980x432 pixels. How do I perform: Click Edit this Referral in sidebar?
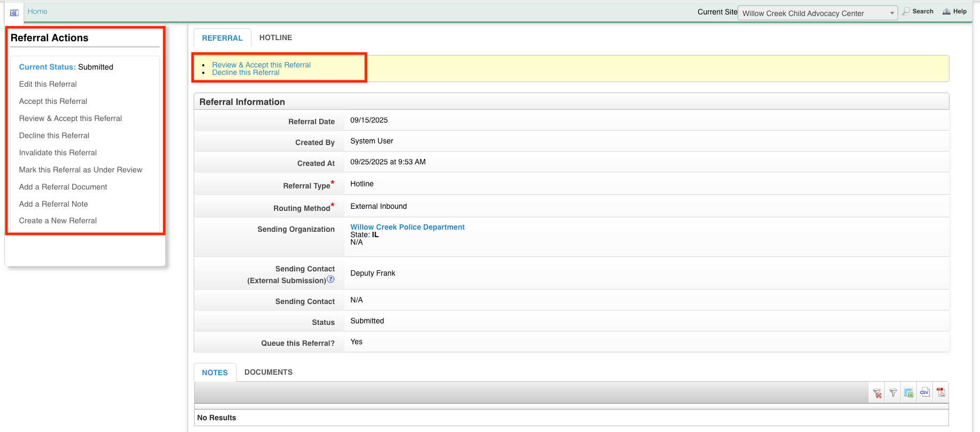pos(48,84)
